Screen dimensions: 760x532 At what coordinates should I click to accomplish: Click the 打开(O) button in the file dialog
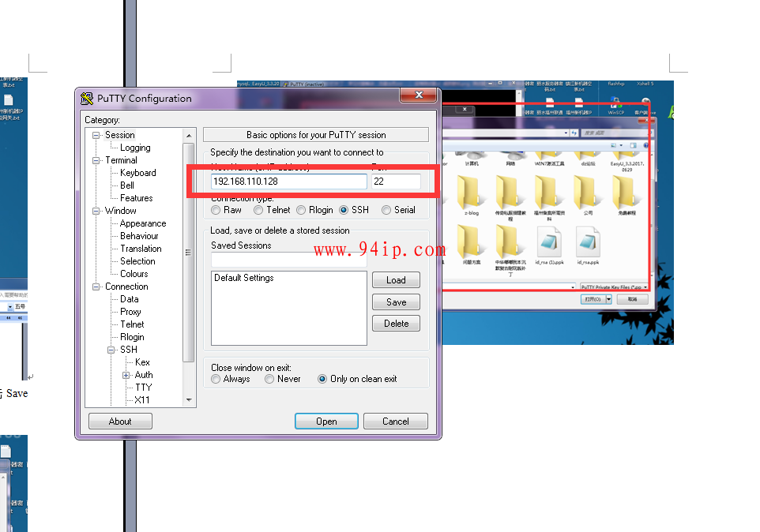pos(593,299)
